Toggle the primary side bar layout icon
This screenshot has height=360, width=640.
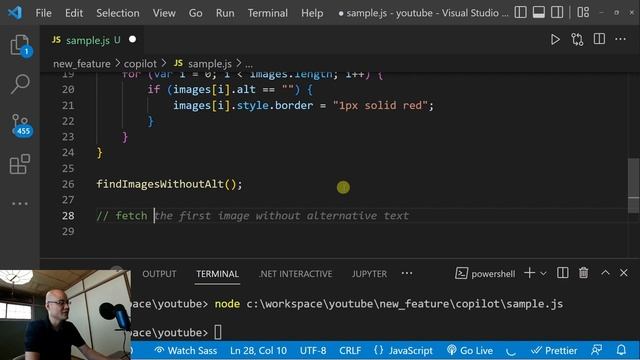[x=520, y=12]
